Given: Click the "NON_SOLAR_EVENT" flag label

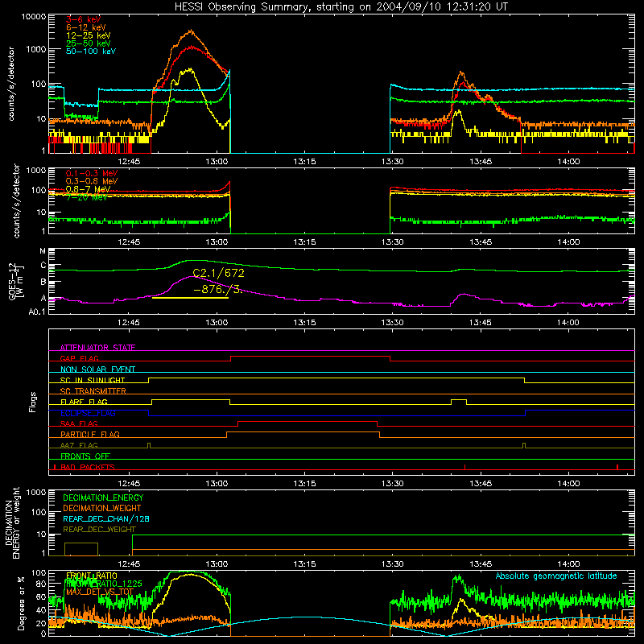Looking at the screenshot, I should pyautogui.click(x=97, y=369).
